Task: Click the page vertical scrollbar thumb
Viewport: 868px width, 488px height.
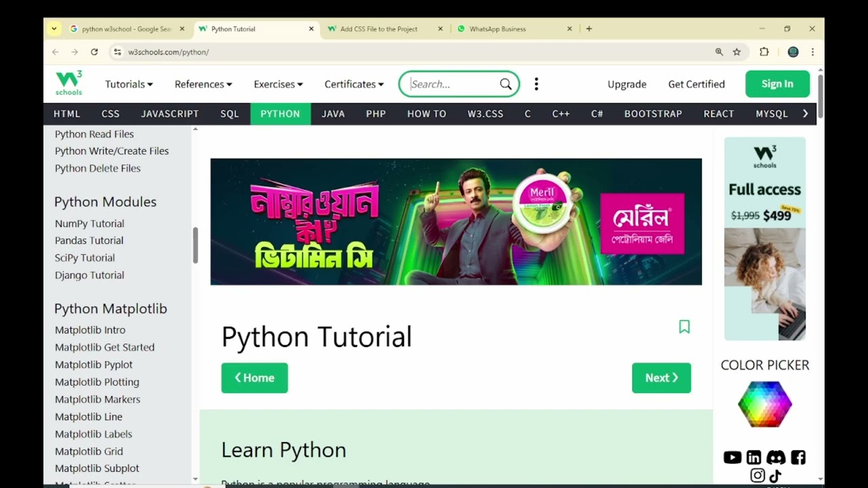Action: coord(821,96)
